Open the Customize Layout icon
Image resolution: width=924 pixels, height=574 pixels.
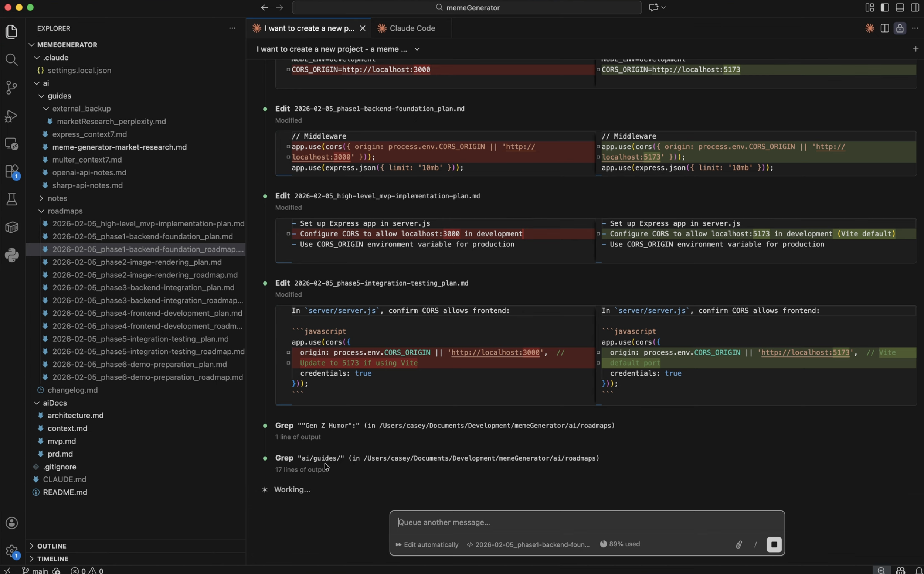click(x=870, y=8)
